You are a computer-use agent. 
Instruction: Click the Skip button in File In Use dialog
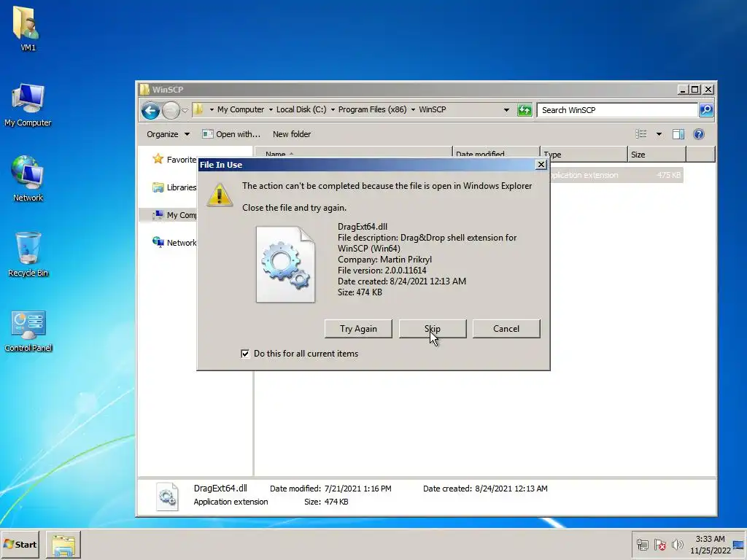click(432, 329)
